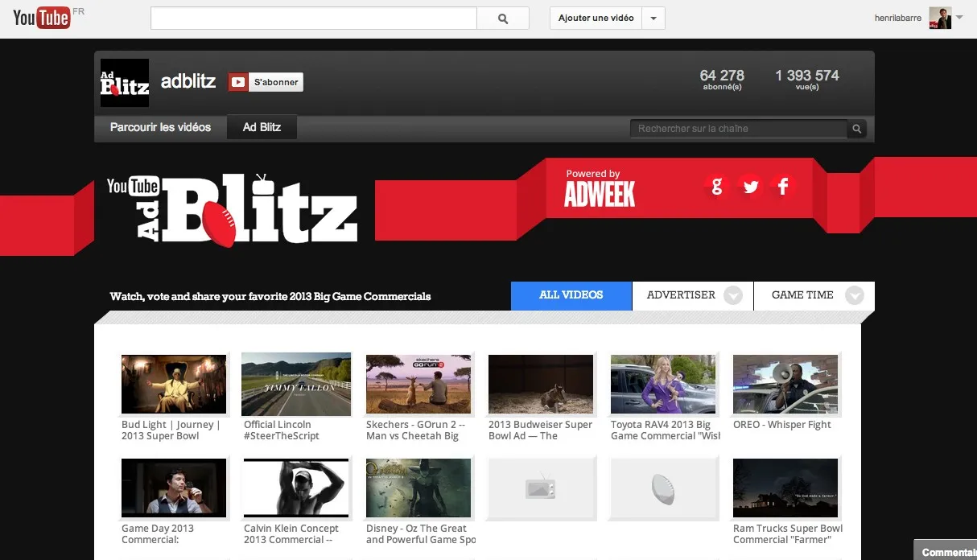Click the Adweek logo in banner
The image size is (977, 560).
(600, 194)
